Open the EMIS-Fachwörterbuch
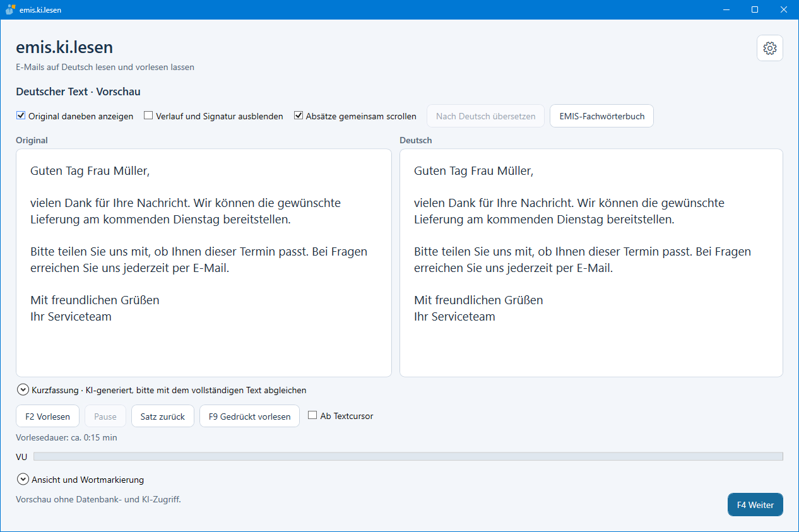The image size is (799, 532). point(601,116)
